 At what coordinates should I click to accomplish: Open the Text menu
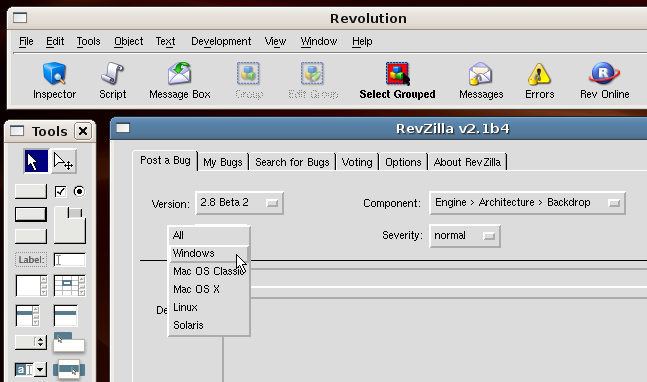pyautogui.click(x=165, y=41)
